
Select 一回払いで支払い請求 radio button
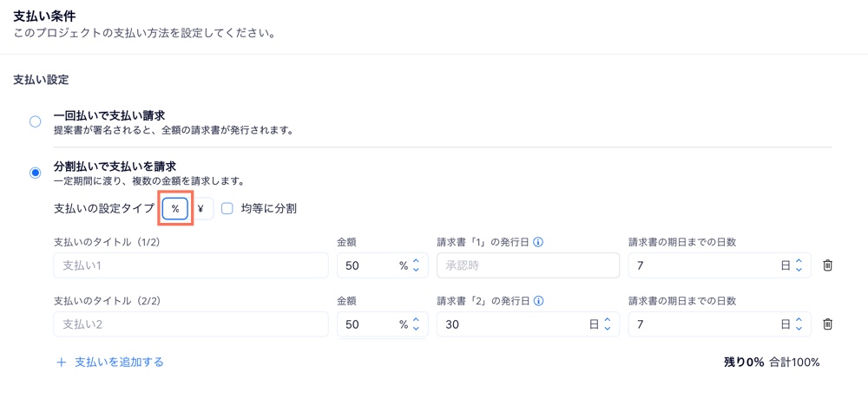(x=35, y=122)
